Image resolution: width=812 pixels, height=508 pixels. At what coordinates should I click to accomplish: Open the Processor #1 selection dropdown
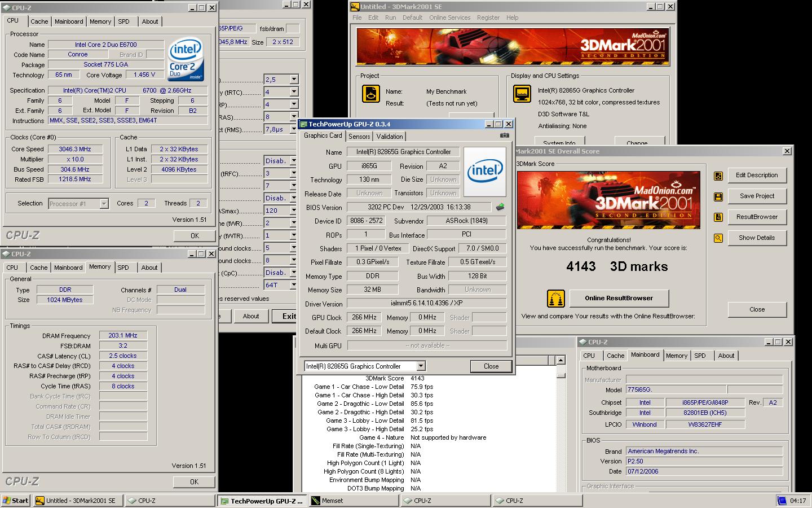pos(104,204)
